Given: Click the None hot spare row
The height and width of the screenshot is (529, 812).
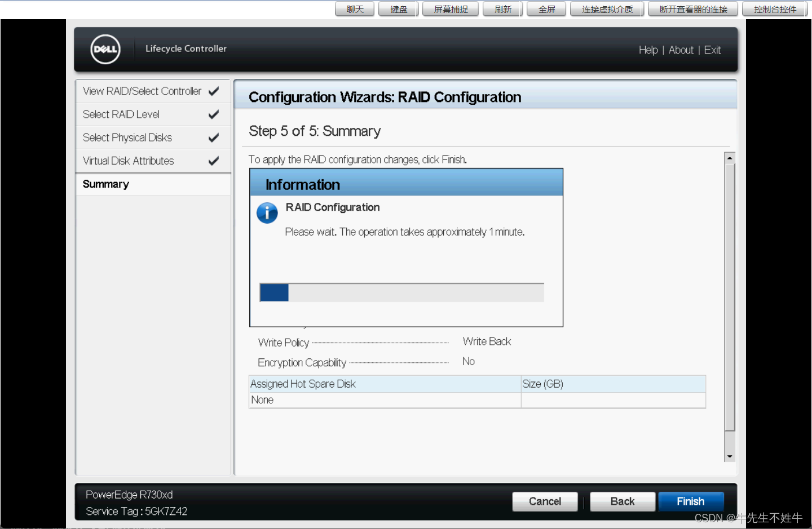Looking at the screenshot, I should click(x=477, y=400).
